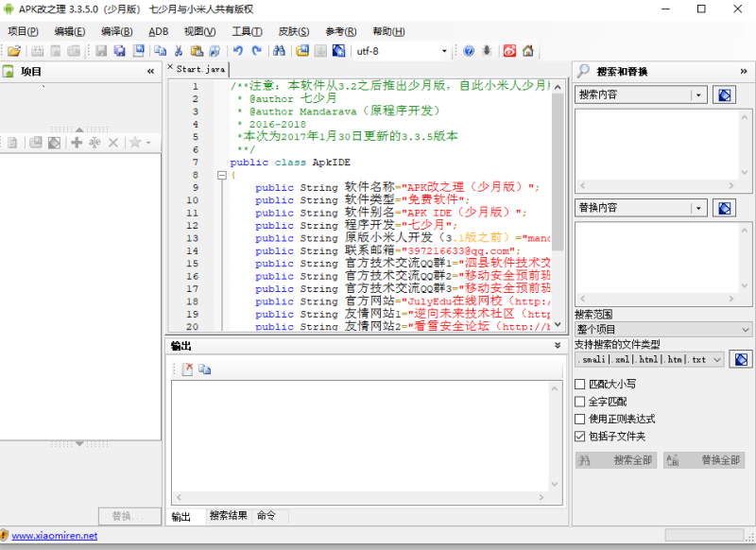Click the Copy icon in the toolbar
This screenshot has width=756, height=550.
click(160, 51)
